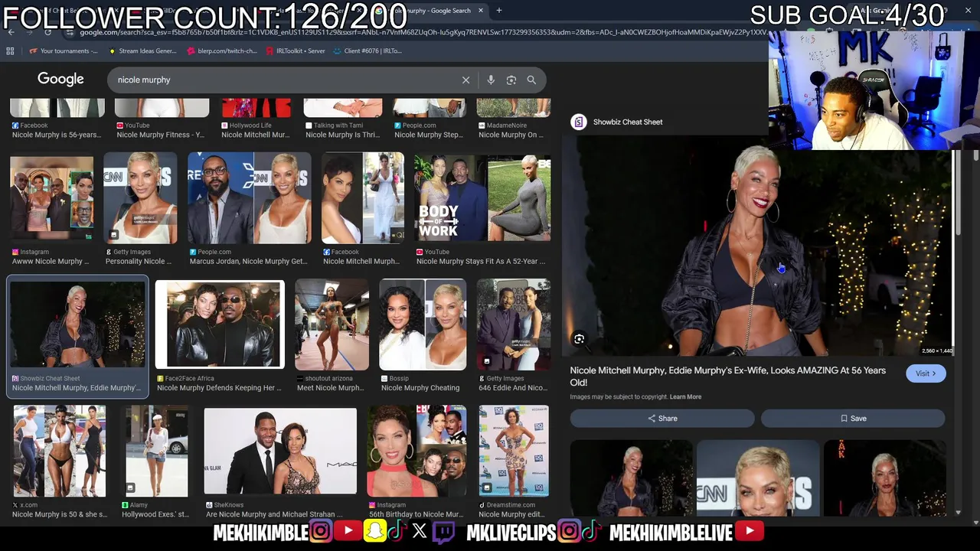This screenshot has width=980, height=551.
Task: Go to Google logo home
Action: tap(60, 80)
